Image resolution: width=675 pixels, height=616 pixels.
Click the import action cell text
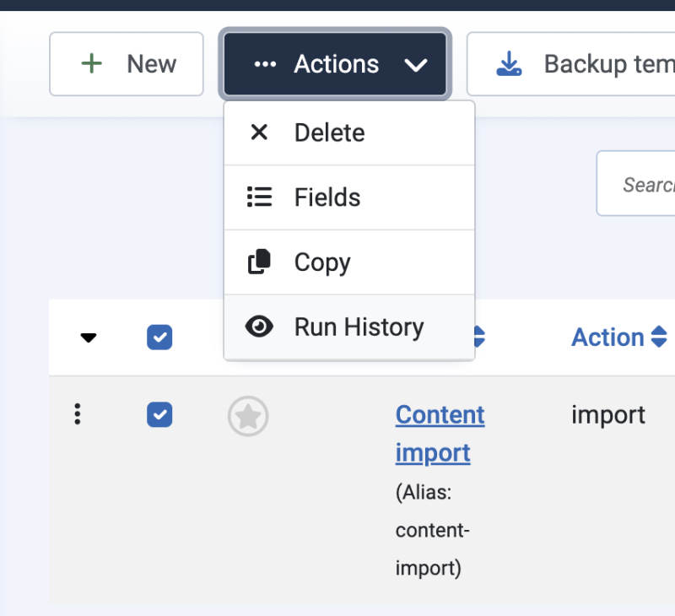point(607,415)
